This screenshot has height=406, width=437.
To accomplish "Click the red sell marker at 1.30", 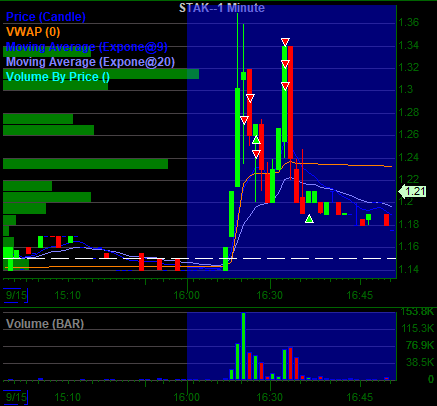I will (x=285, y=86).
